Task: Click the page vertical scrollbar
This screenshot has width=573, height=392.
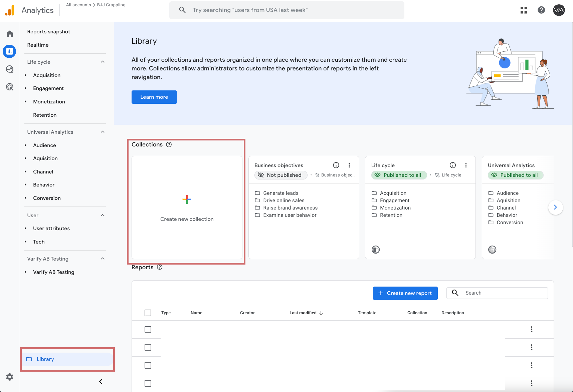Action: 572,134
